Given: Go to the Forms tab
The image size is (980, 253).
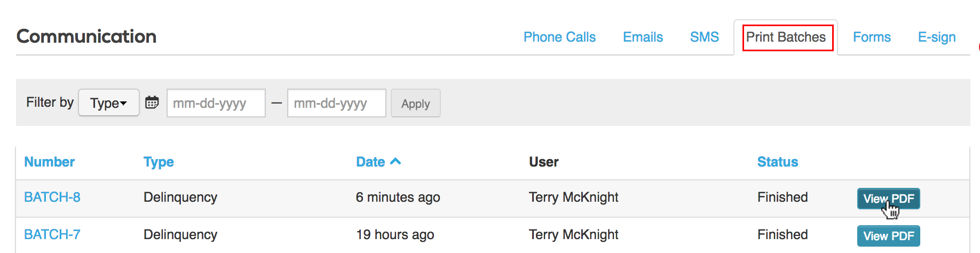Looking at the screenshot, I should pos(872,37).
